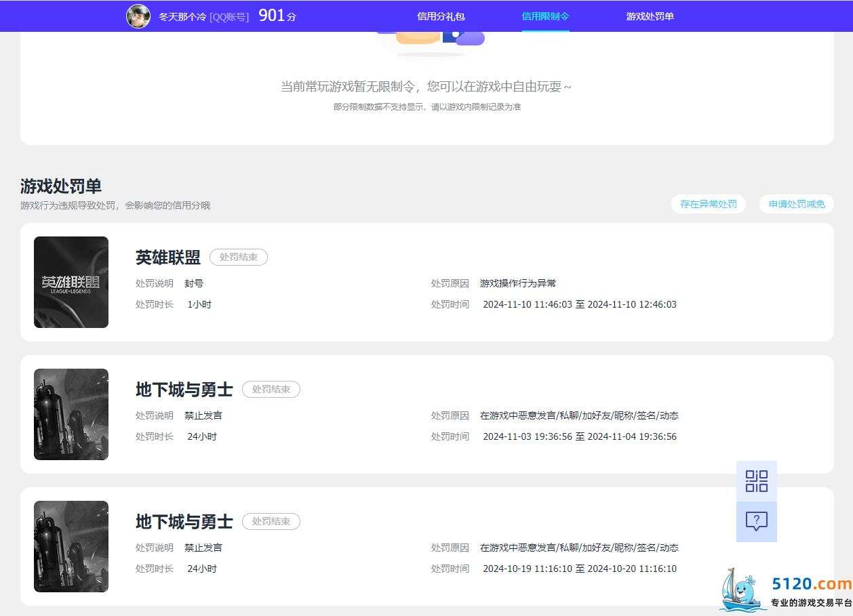Click 封号 penalty description
This screenshot has height=616, width=853.
194,283
